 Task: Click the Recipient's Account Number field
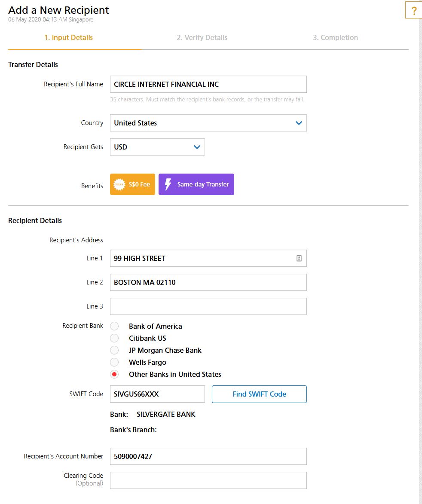tap(208, 456)
